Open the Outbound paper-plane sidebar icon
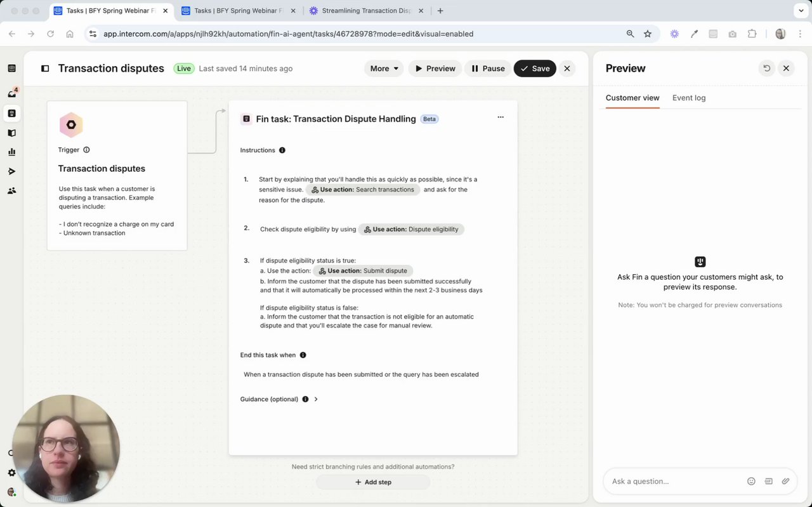The width and height of the screenshot is (812, 507). (x=11, y=171)
